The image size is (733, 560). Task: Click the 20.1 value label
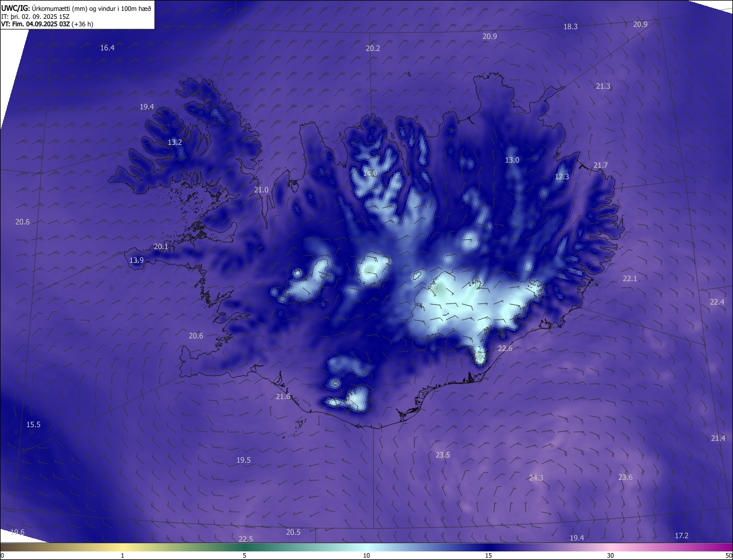tap(161, 247)
